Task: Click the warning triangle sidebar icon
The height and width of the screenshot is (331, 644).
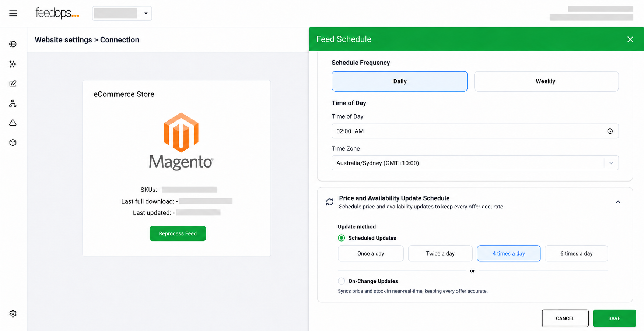Action: point(13,123)
